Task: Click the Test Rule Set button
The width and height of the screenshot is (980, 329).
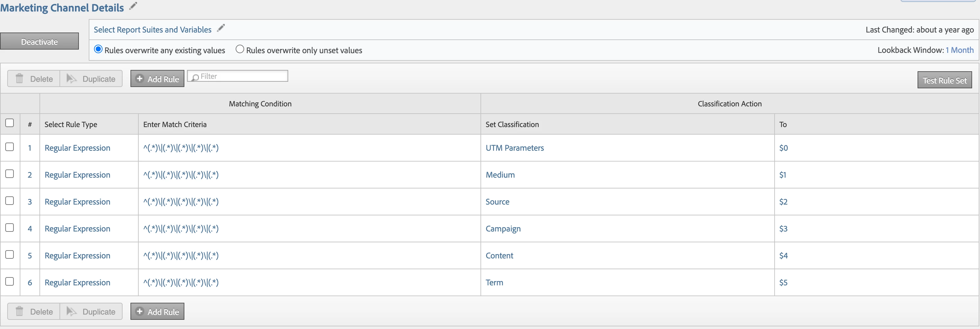Action: tap(944, 80)
